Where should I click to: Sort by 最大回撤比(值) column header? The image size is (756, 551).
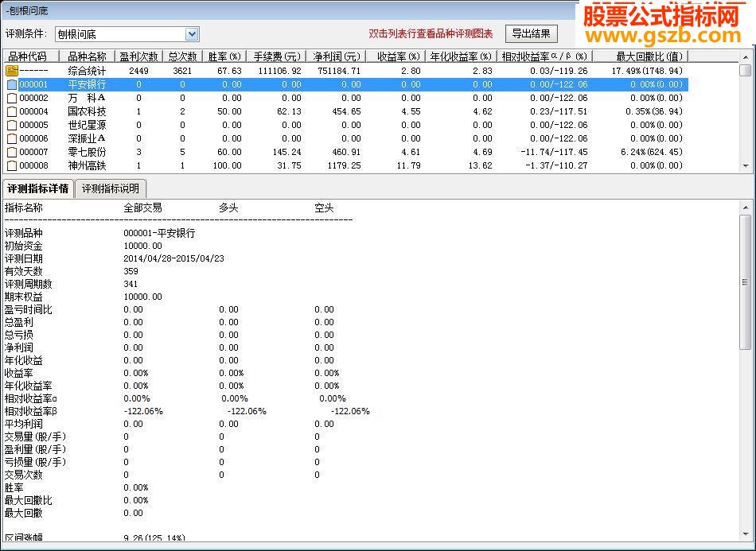coord(641,56)
